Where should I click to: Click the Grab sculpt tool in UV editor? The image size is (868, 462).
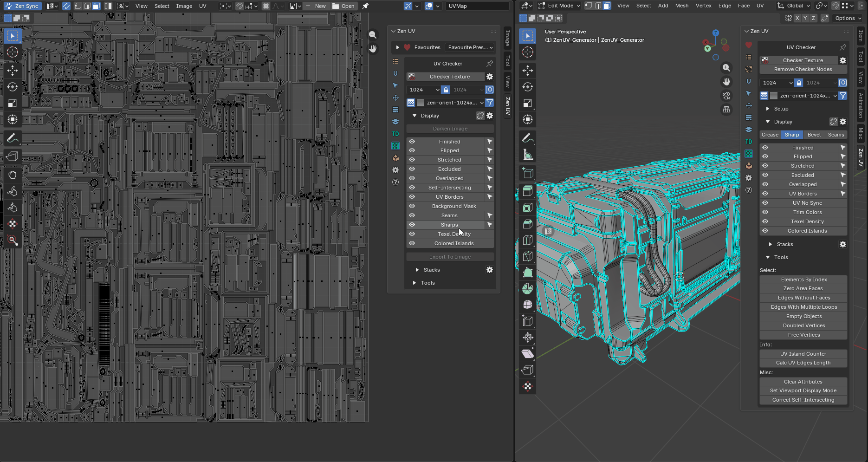pos(13,175)
